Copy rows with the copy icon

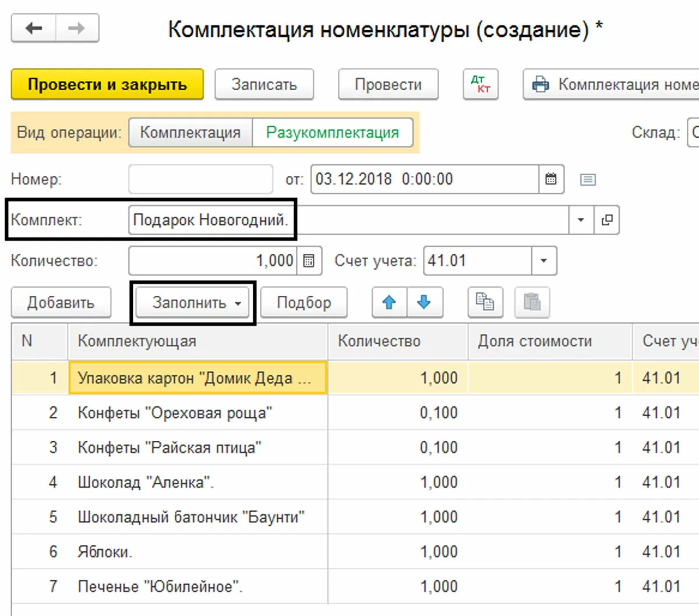pos(485,302)
